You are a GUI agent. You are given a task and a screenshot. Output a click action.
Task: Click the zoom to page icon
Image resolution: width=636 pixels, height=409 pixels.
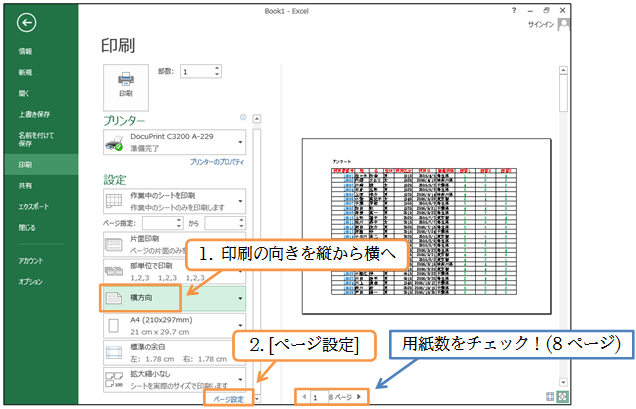pyautogui.click(x=563, y=396)
